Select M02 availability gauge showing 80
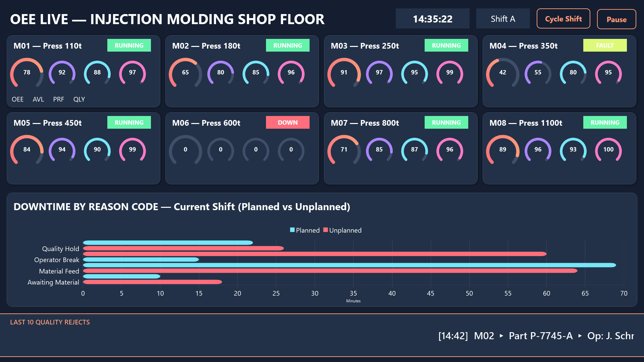Viewport: 644px width, 362px height. pyautogui.click(x=221, y=73)
